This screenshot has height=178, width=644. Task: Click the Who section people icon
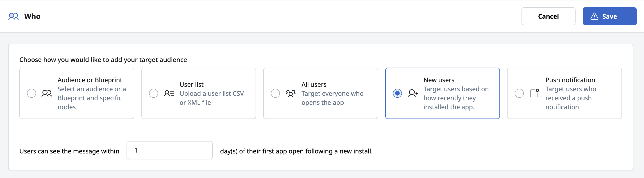[14, 16]
